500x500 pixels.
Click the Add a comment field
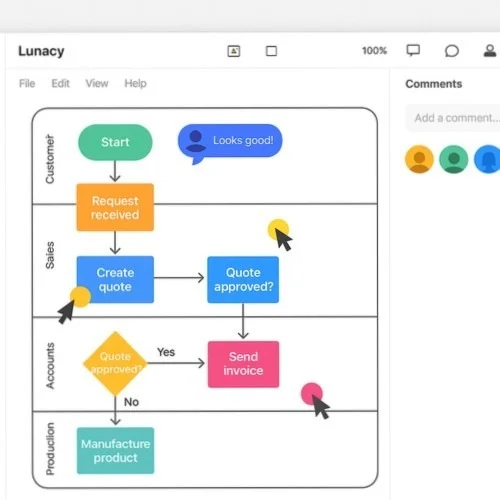coord(453,118)
